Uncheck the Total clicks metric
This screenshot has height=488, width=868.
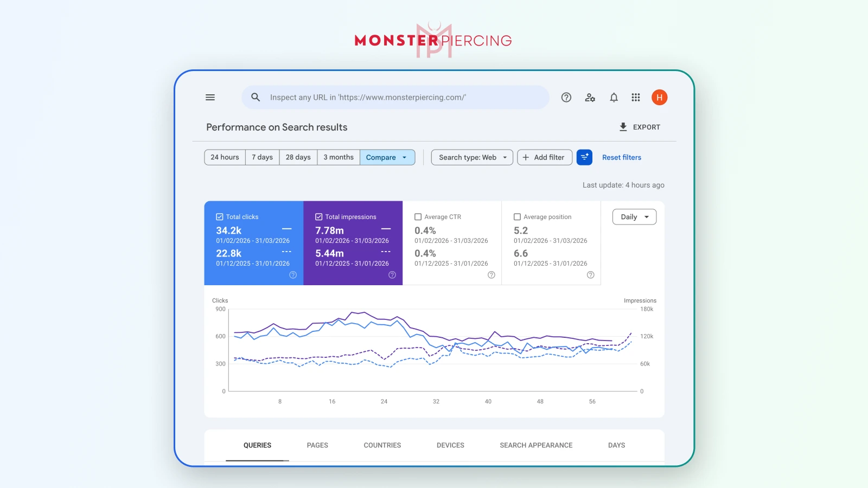pyautogui.click(x=220, y=216)
